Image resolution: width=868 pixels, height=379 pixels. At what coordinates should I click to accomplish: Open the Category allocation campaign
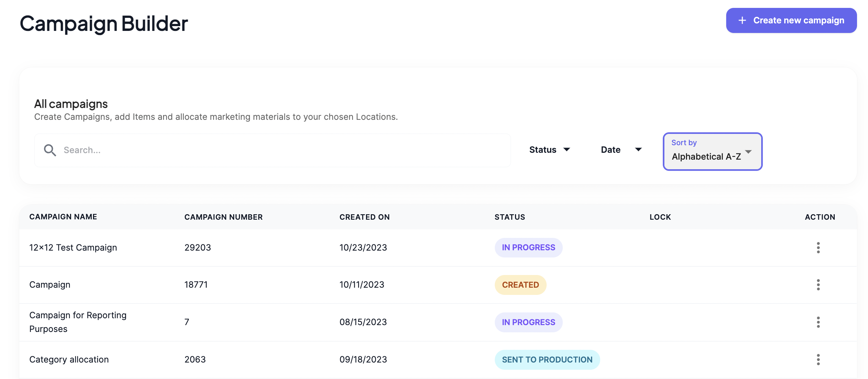[69, 359]
